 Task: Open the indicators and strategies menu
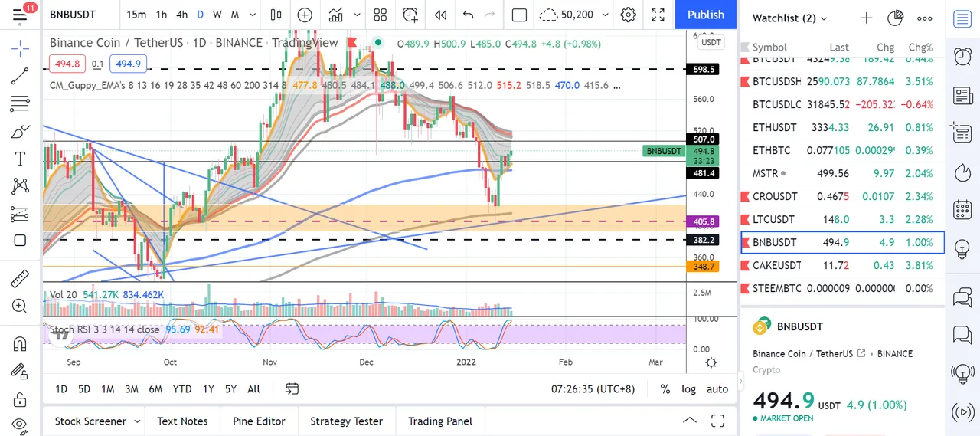(335, 15)
